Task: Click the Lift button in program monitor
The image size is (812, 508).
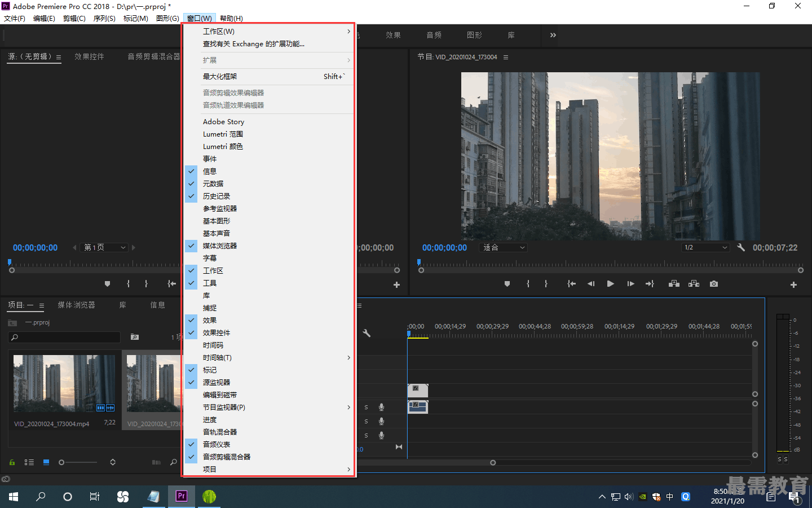Action: tap(674, 284)
